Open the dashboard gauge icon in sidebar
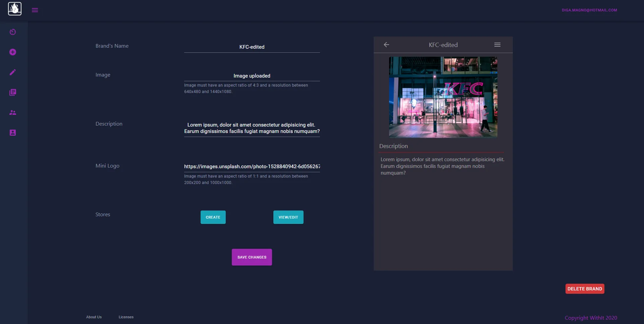The width and height of the screenshot is (644, 324). tap(13, 32)
